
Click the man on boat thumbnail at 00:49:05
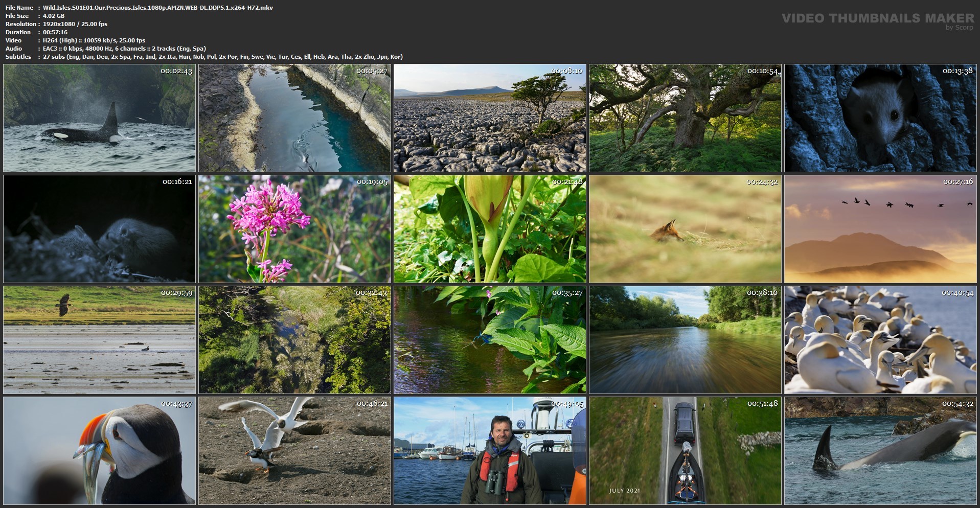point(490,451)
